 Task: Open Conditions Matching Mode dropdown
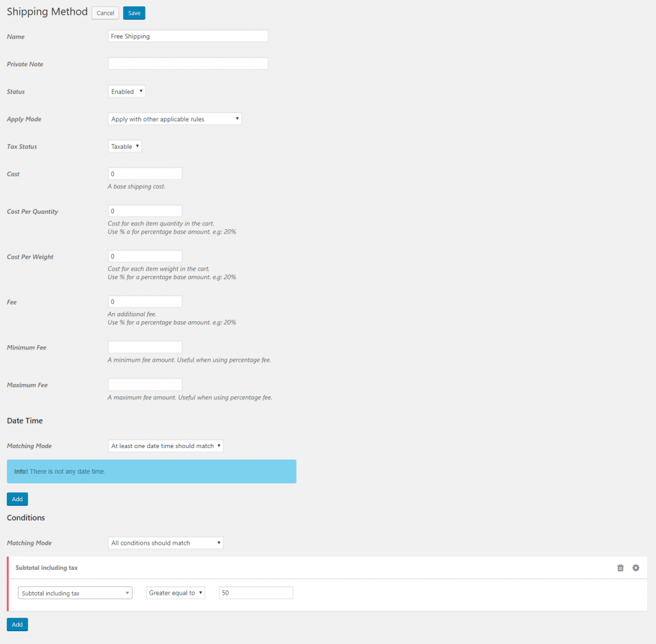pos(166,543)
